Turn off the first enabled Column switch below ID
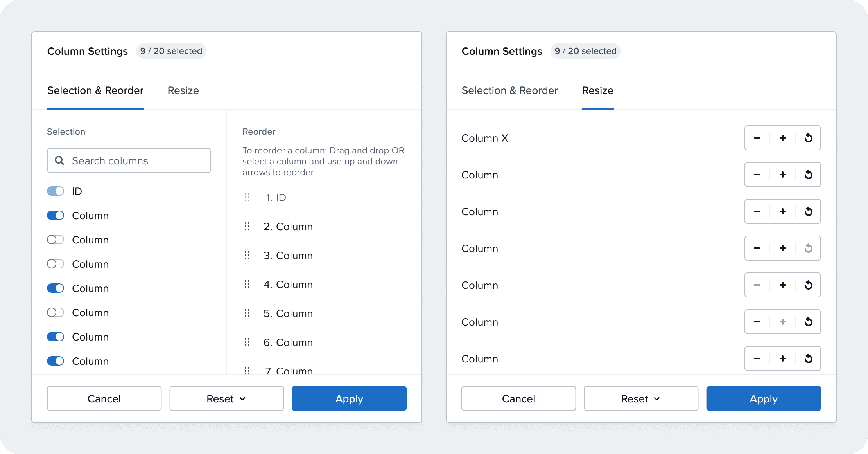868x454 pixels. click(56, 215)
